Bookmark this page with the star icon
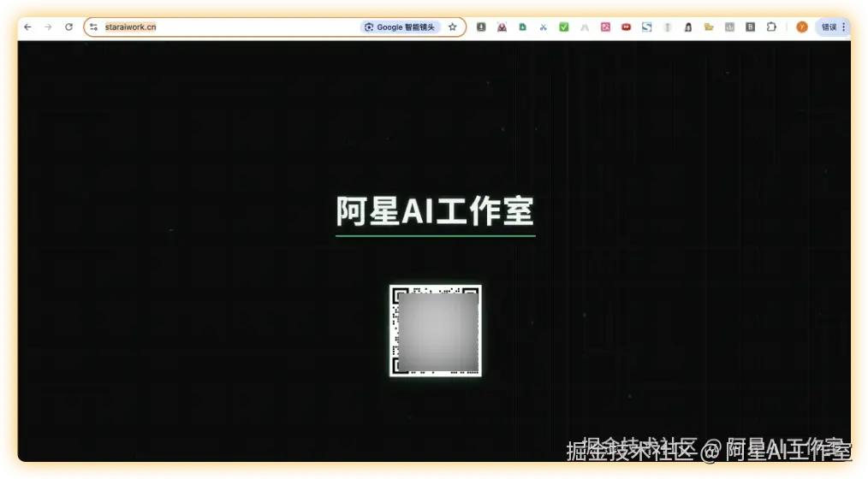 point(453,27)
